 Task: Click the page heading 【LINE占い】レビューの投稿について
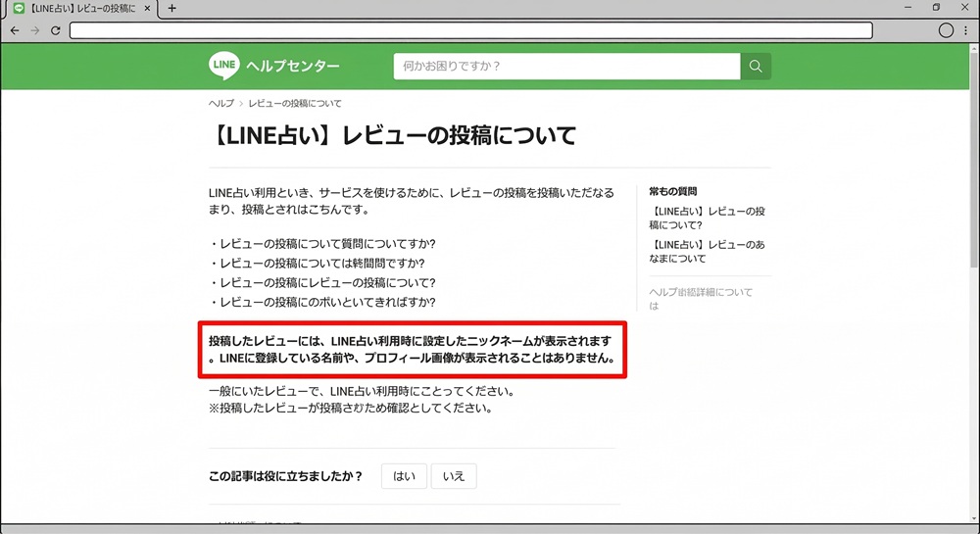[x=393, y=135]
